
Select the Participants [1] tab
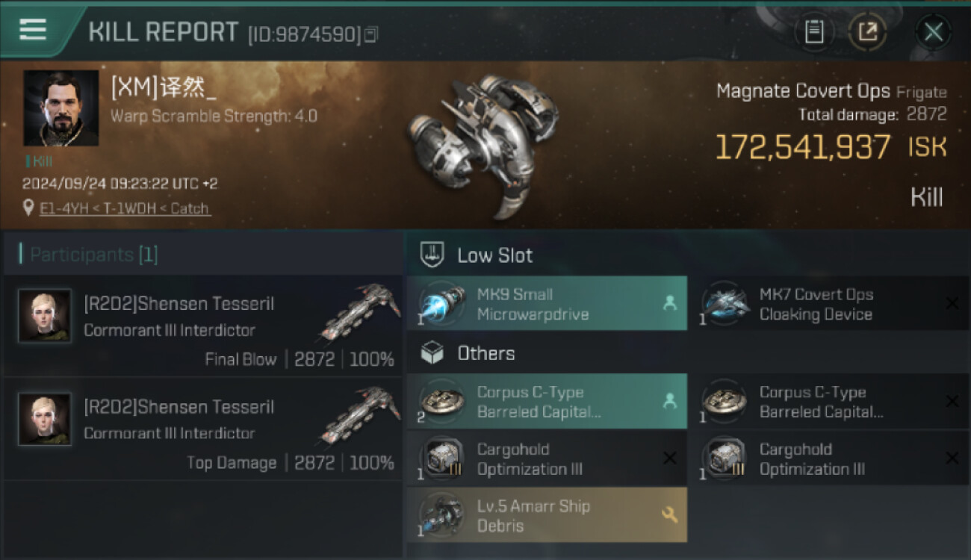click(93, 255)
